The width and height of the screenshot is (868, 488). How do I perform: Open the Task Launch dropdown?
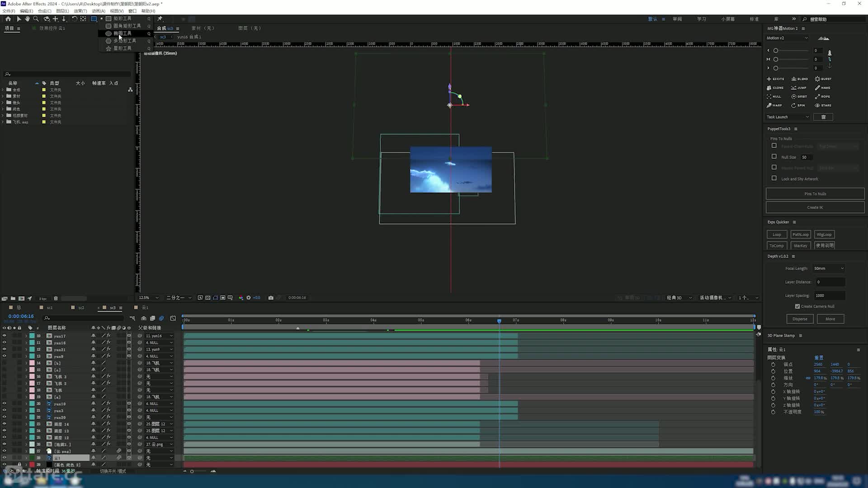click(788, 117)
